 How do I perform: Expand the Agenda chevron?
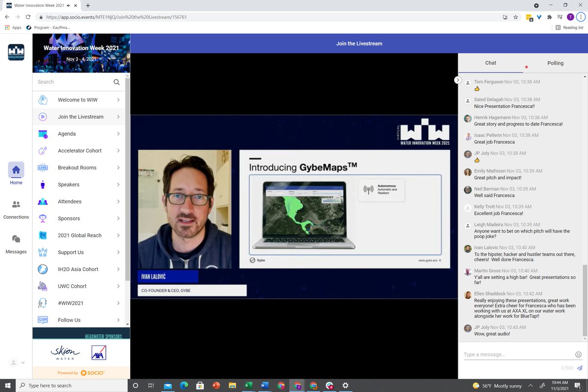(x=119, y=134)
